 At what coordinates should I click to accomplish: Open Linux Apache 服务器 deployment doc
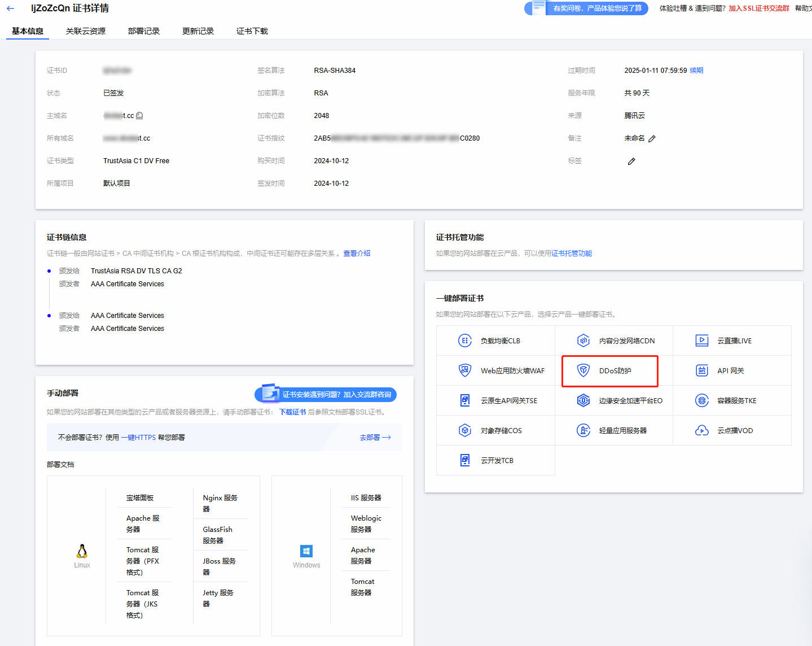pos(143,524)
